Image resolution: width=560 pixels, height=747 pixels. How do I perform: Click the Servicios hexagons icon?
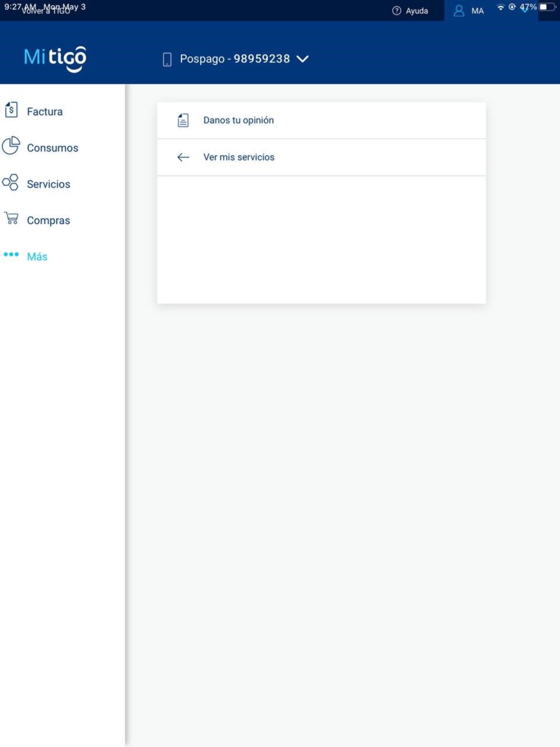coord(10,182)
